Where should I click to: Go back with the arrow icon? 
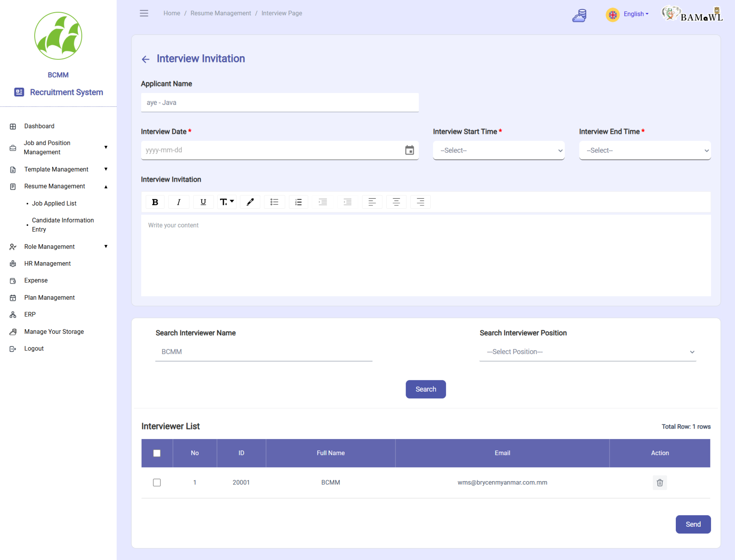tap(145, 59)
